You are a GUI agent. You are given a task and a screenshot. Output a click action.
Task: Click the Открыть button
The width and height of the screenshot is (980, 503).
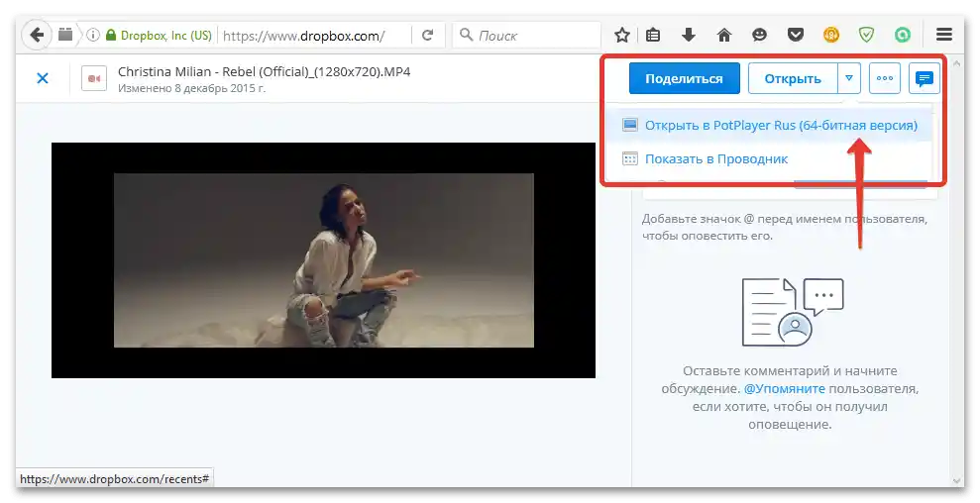(x=793, y=79)
